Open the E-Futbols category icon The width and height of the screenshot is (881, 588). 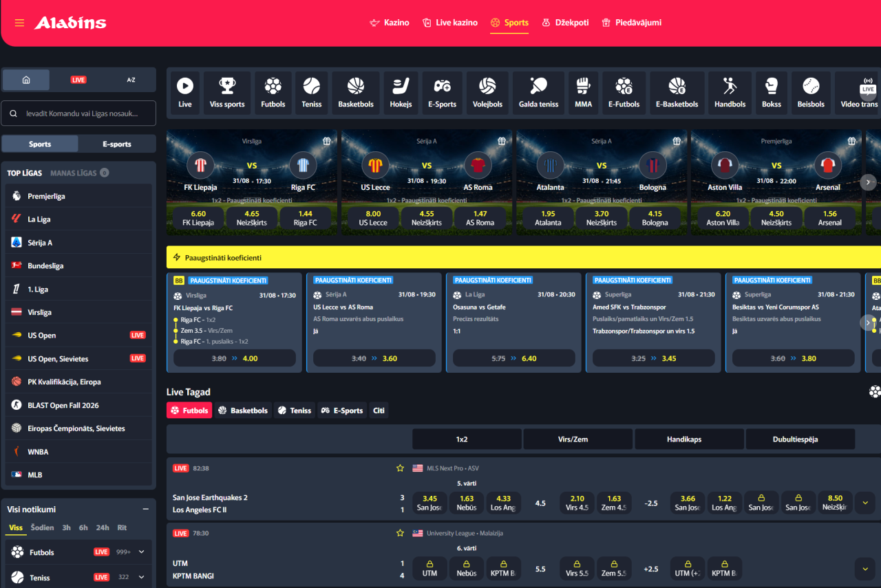click(x=624, y=93)
